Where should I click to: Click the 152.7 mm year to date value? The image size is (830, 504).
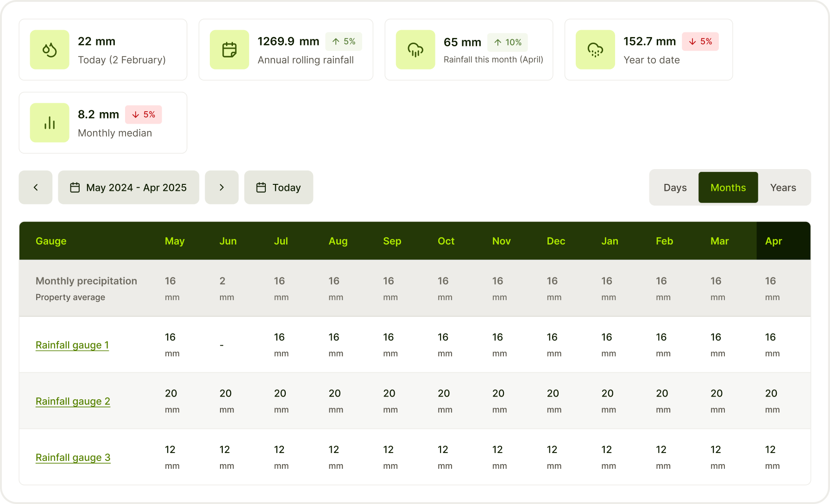tap(649, 41)
